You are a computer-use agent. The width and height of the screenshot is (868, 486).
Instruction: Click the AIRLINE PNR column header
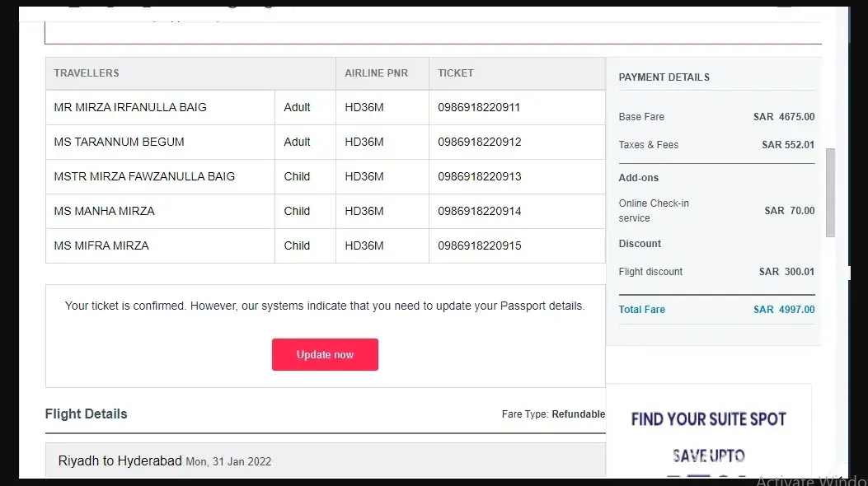pos(375,73)
